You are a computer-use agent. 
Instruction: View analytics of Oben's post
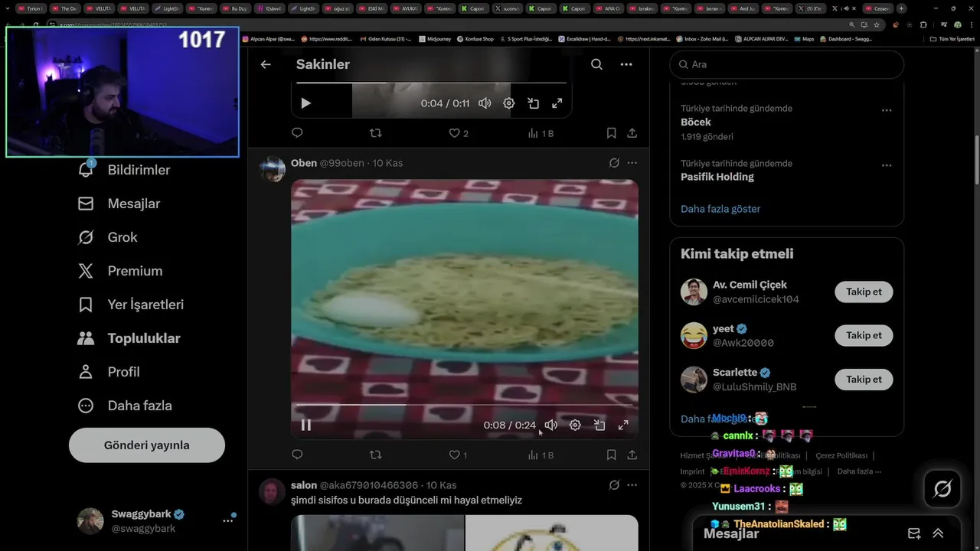[541, 455]
